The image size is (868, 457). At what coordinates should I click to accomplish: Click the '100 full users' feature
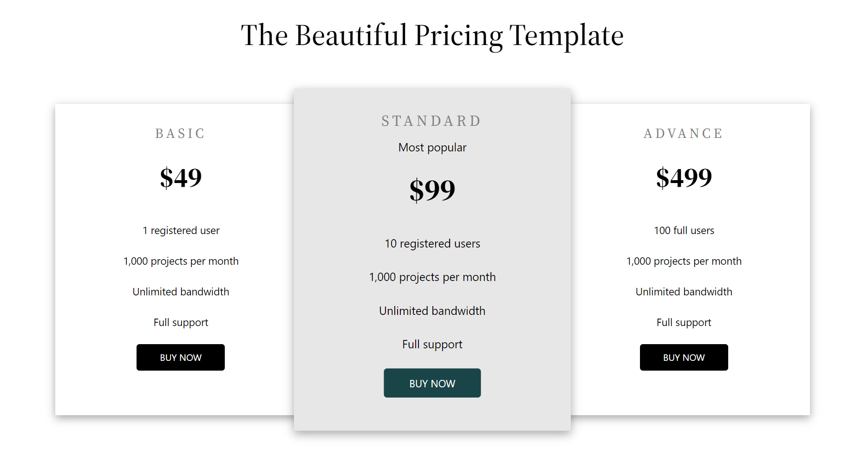pos(684,230)
